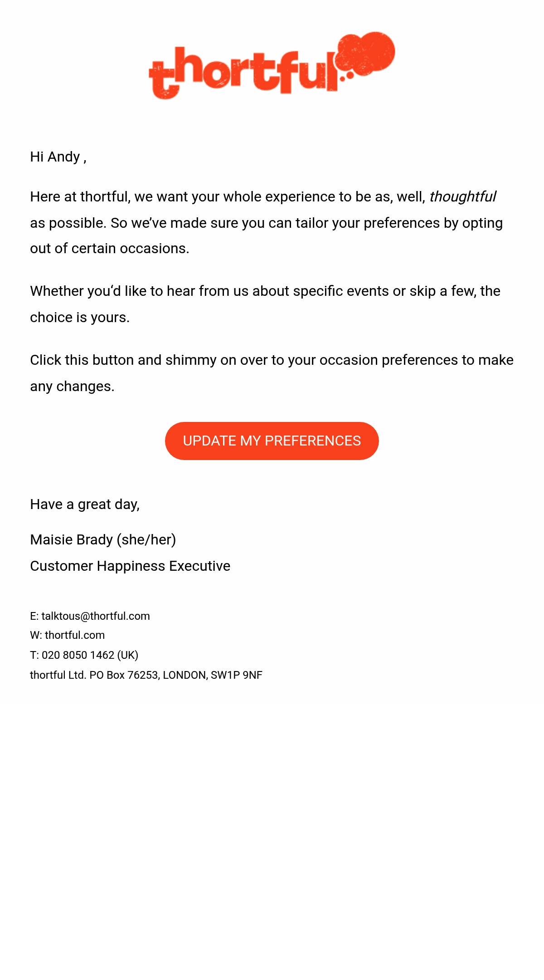Click the '(UK)' label after the phone number

pos(128,655)
